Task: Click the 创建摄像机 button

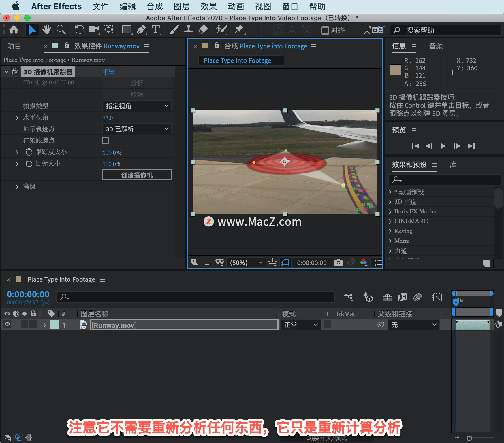Action: coord(137,175)
